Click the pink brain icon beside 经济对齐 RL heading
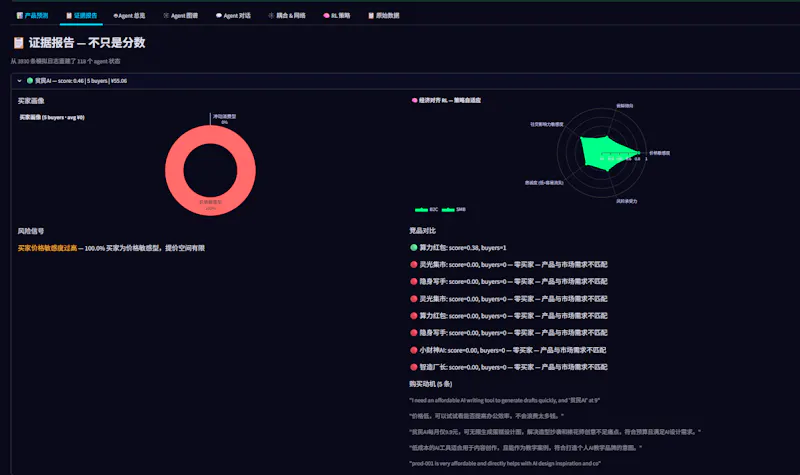This screenshot has height=475, width=800. tap(414, 101)
